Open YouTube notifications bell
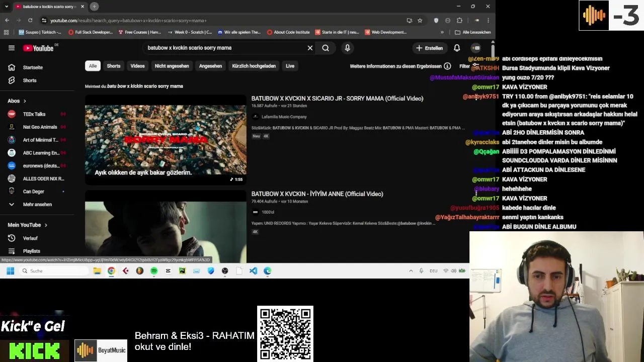 457,48
